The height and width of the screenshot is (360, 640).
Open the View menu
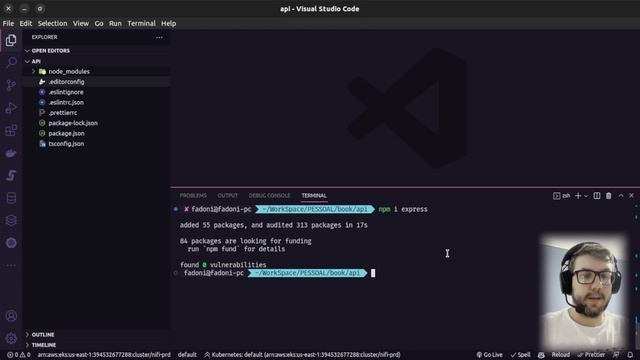click(x=81, y=23)
